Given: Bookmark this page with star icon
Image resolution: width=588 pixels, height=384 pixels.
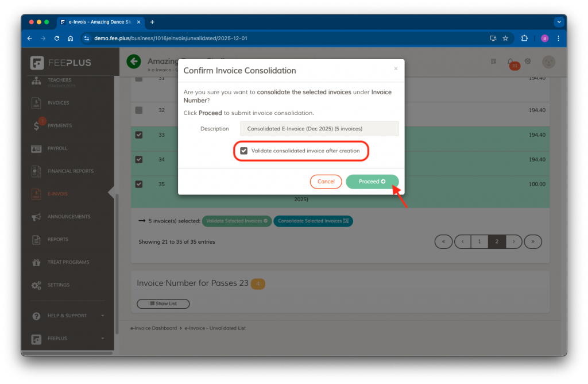Looking at the screenshot, I should point(505,39).
